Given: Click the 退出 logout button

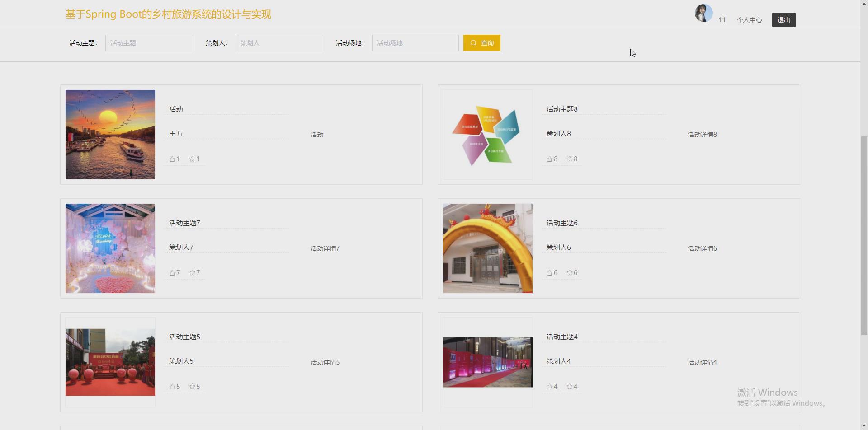Looking at the screenshot, I should [x=783, y=19].
